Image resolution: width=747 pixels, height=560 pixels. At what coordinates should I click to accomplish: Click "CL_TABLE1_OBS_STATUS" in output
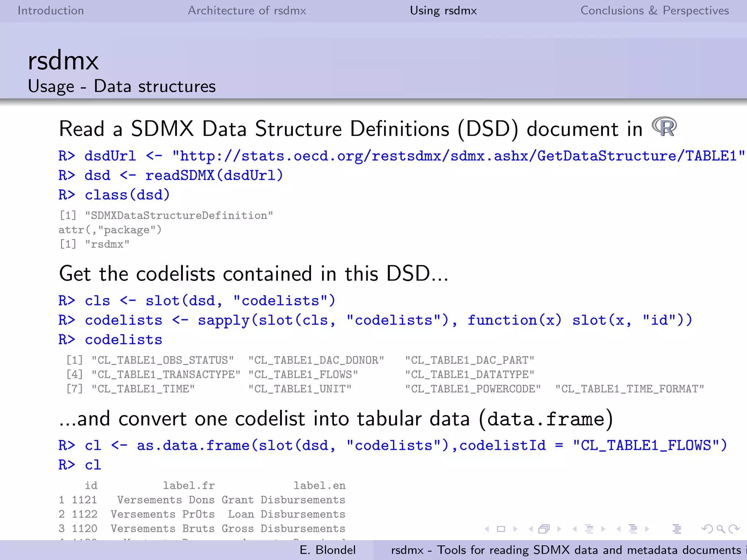[163, 360]
